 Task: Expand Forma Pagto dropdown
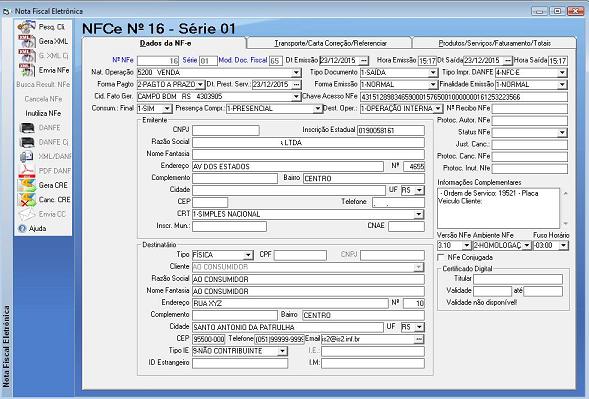[x=200, y=85]
